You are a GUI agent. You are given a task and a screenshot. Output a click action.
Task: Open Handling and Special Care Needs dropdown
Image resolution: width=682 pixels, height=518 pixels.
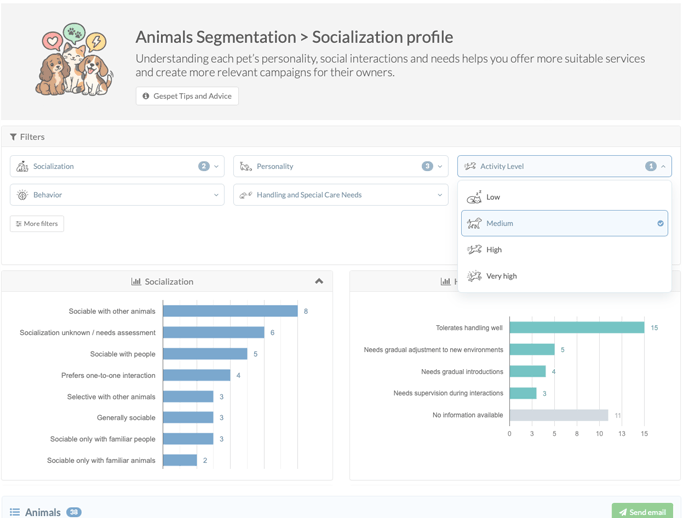tap(341, 195)
